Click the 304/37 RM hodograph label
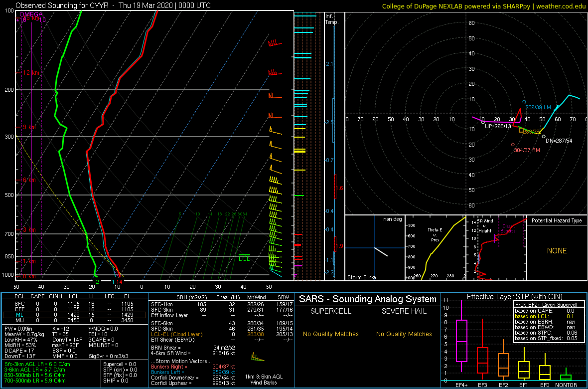The width and height of the screenshot is (588, 389). (527, 151)
